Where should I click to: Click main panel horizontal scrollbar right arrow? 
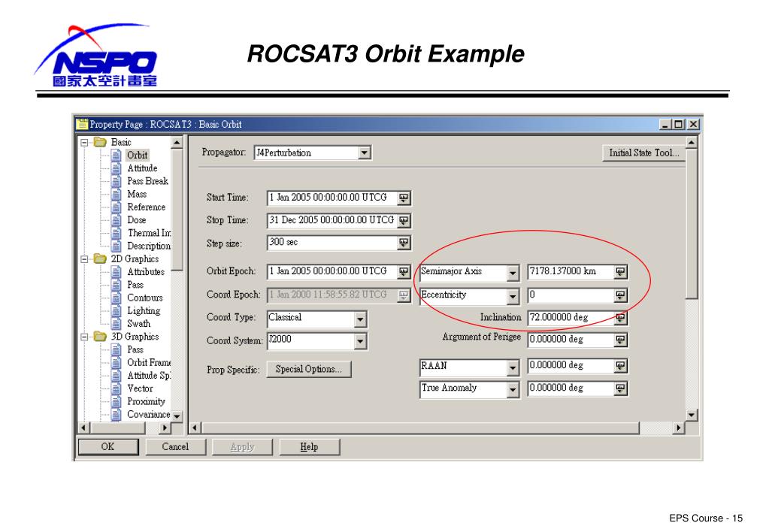(678, 428)
